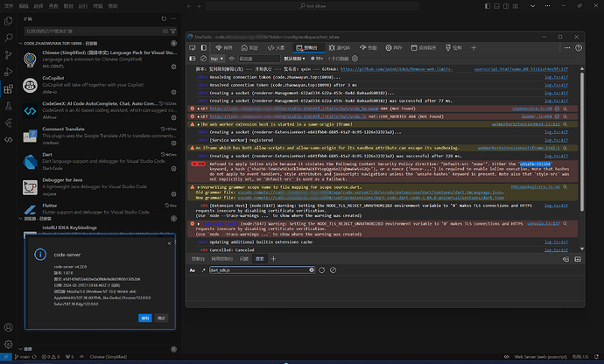Open webWorkerExtensionHost.ts source link

point(526,124)
